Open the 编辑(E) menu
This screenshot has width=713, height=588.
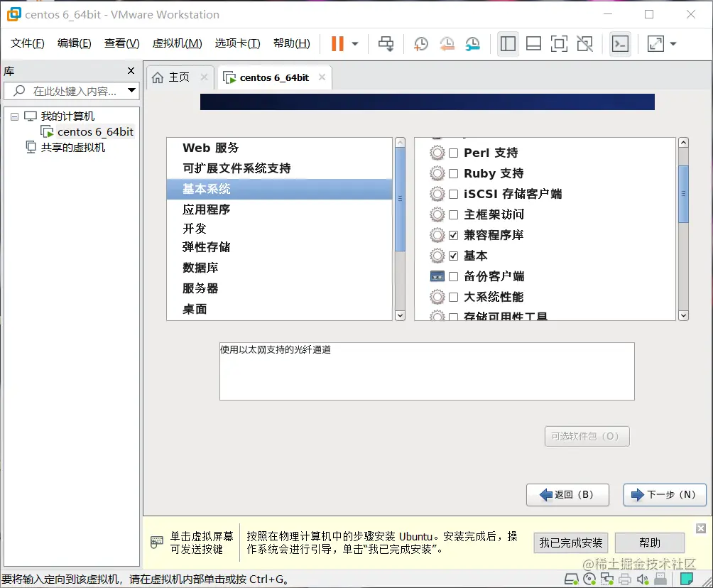(x=74, y=43)
